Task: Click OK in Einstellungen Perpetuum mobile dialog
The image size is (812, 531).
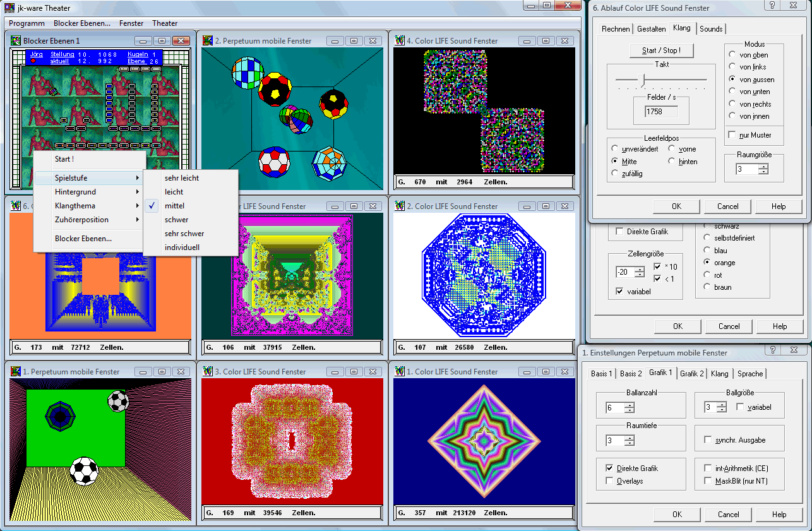Action: 678,515
